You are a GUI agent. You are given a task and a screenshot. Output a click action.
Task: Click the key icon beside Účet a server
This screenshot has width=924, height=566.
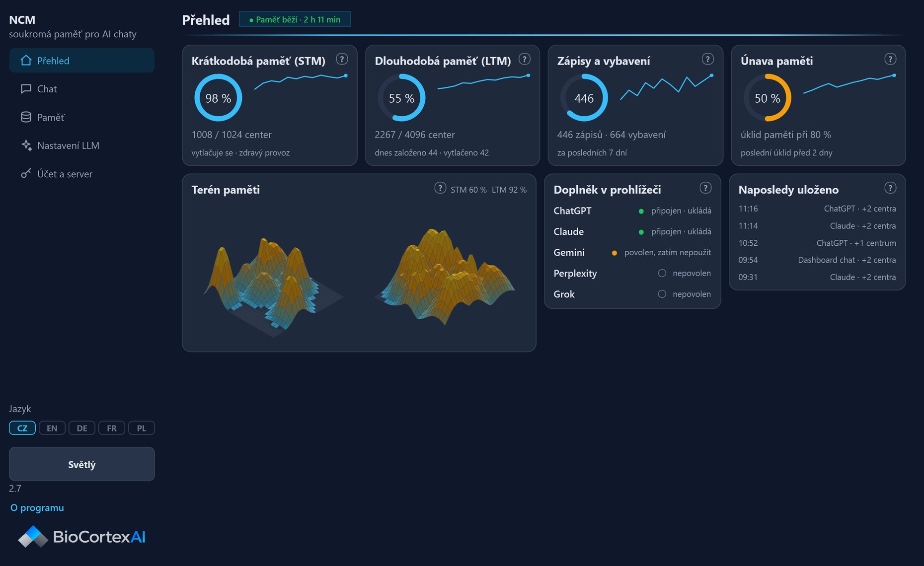pyautogui.click(x=26, y=174)
